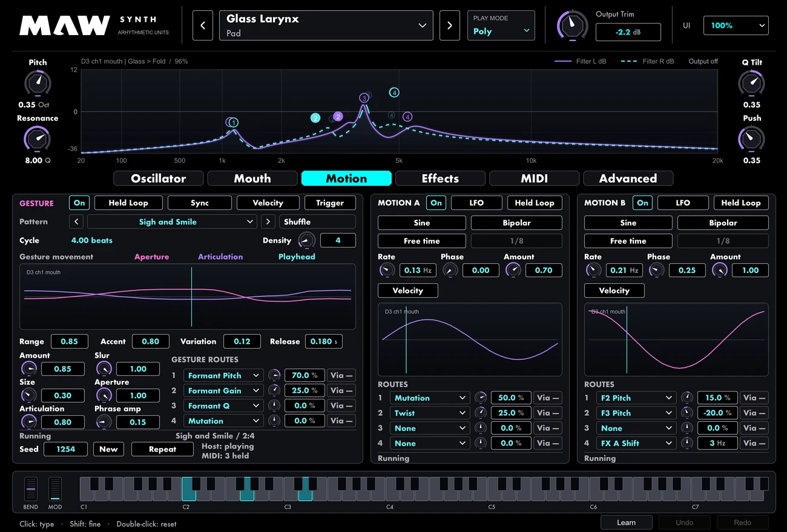Click the Push knob
Image resolution: width=787 pixels, height=532 pixels.
click(x=751, y=139)
